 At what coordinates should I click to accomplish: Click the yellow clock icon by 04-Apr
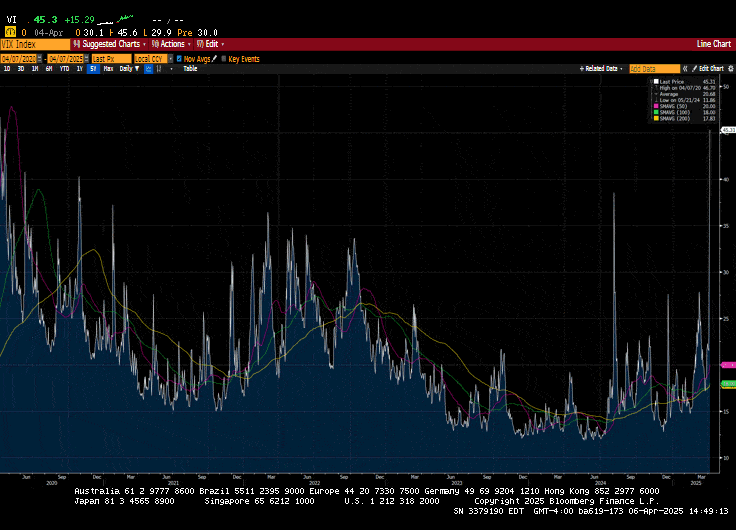[11, 31]
